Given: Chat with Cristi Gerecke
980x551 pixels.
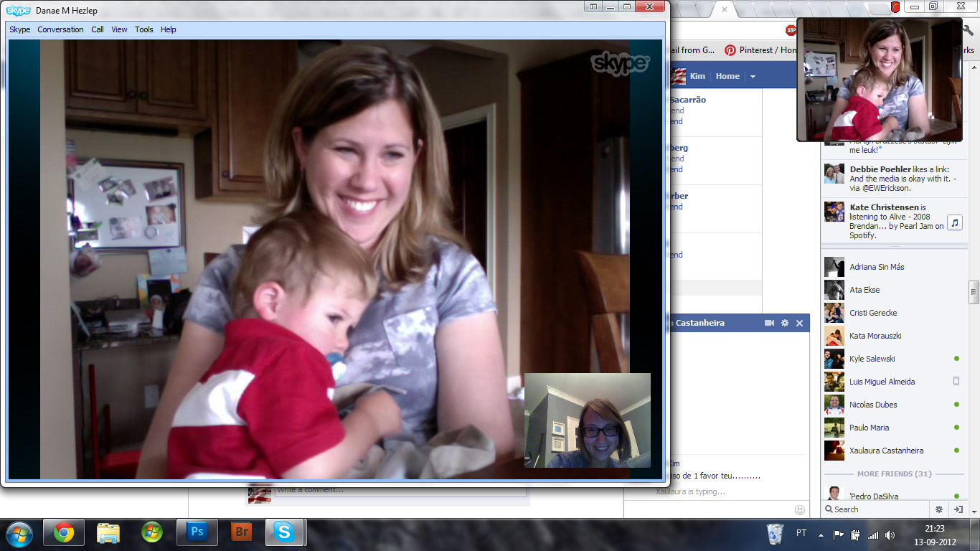Looking at the screenshot, I should (x=893, y=313).
